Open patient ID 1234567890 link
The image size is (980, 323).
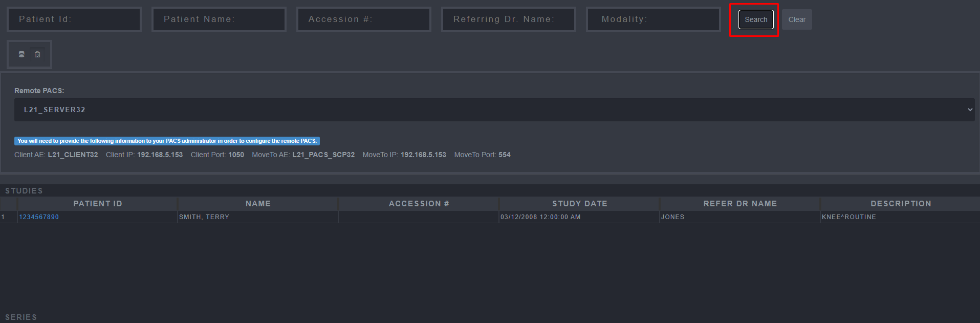pos(39,217)
